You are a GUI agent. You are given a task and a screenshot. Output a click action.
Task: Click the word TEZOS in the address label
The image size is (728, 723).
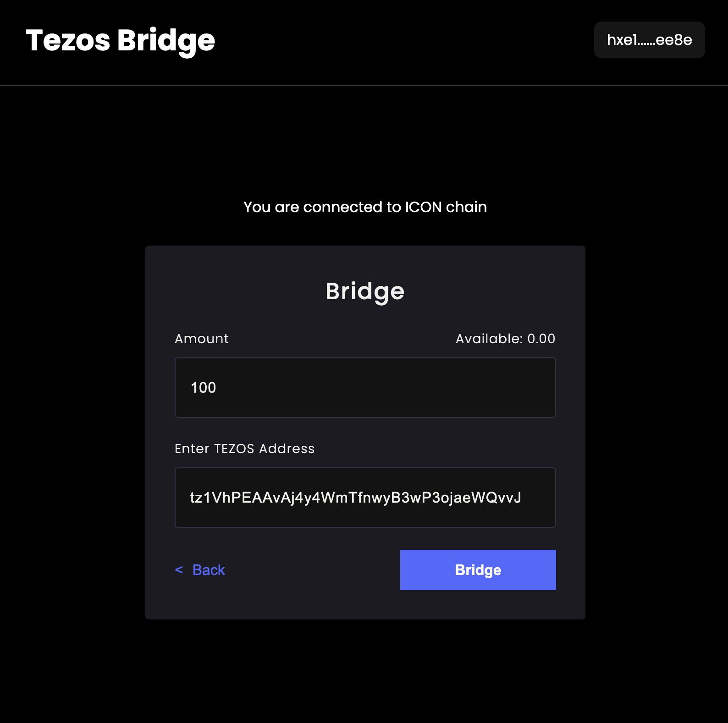pos(234,449)
